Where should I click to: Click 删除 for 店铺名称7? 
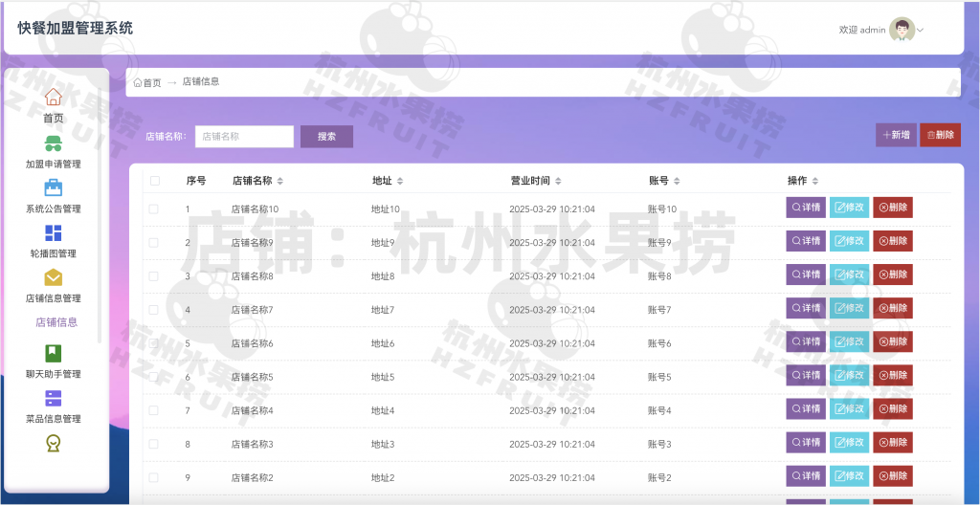tap(893, 308)
